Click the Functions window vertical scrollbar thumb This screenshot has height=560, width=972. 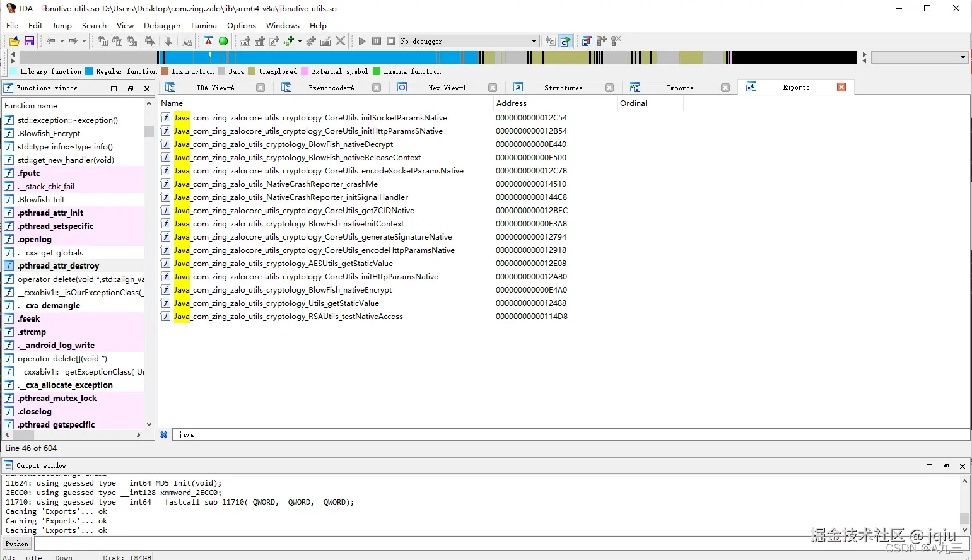coord(149,132)
